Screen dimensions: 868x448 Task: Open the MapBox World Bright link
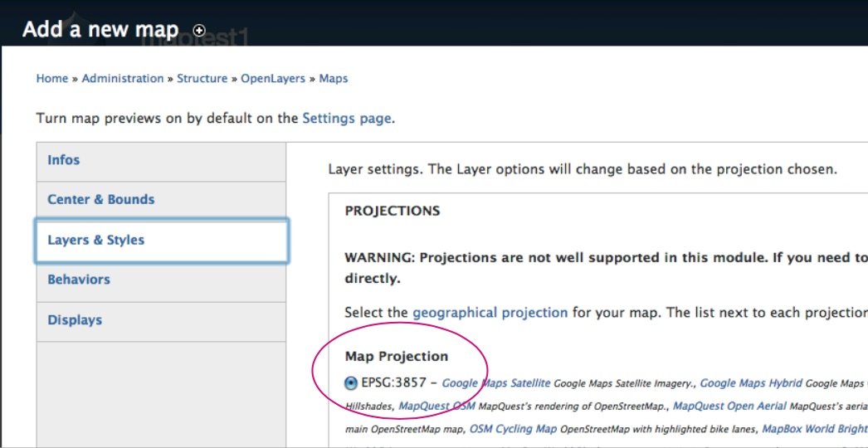tap(813, 429)
